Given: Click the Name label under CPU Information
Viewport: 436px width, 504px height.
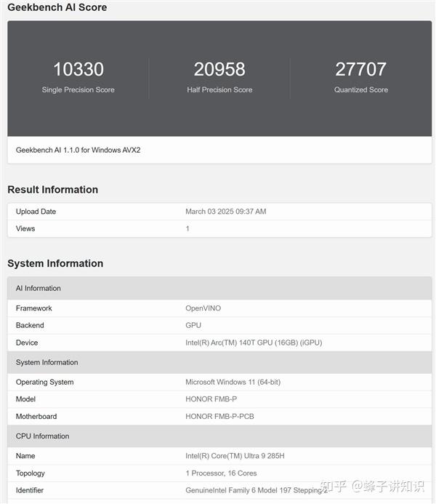Looking at the screenshot, I should (25, 455).
